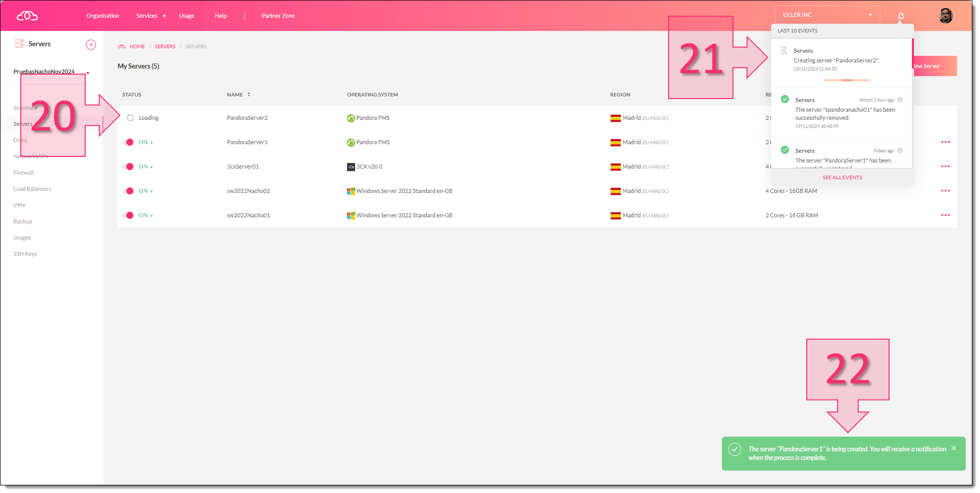Click the "My Servers (5)" heading
Screen dimensions: 980x493
[x=138, y=67]
